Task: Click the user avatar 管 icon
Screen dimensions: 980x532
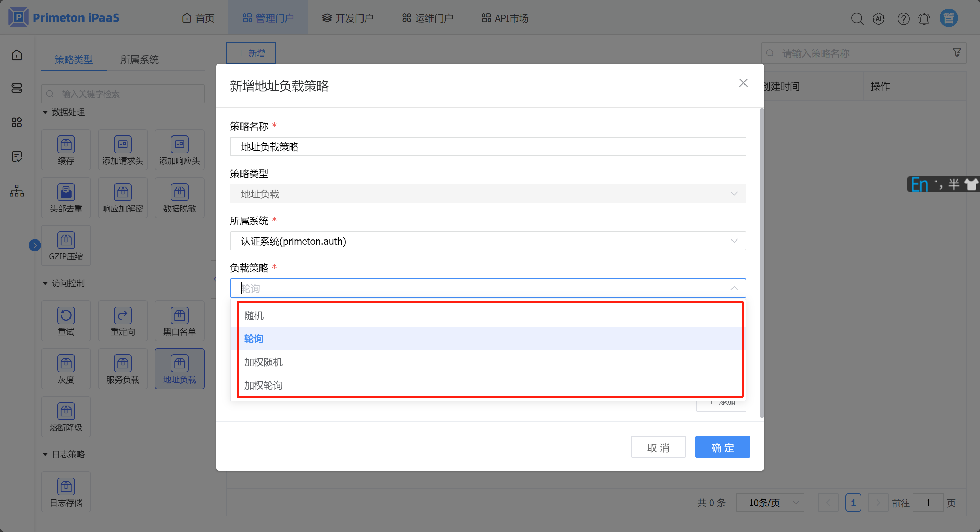Action: (949, 18)
